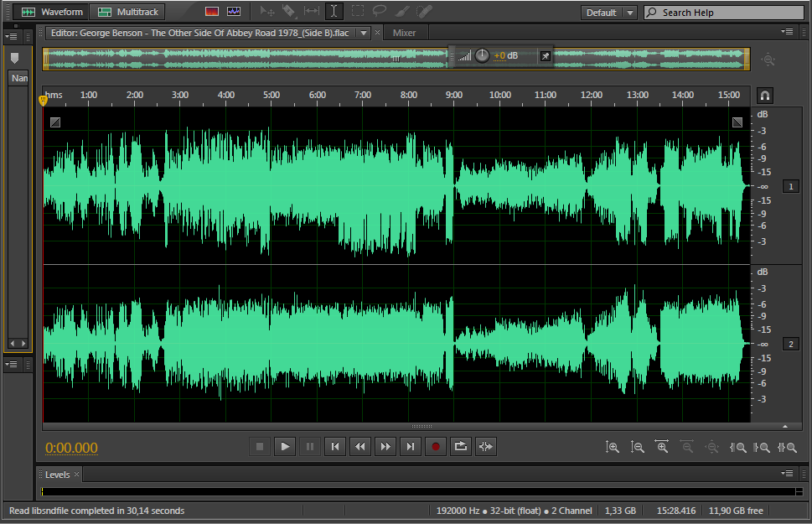
Task: Click the Nan column header in left panel
Action: point(19,78)
